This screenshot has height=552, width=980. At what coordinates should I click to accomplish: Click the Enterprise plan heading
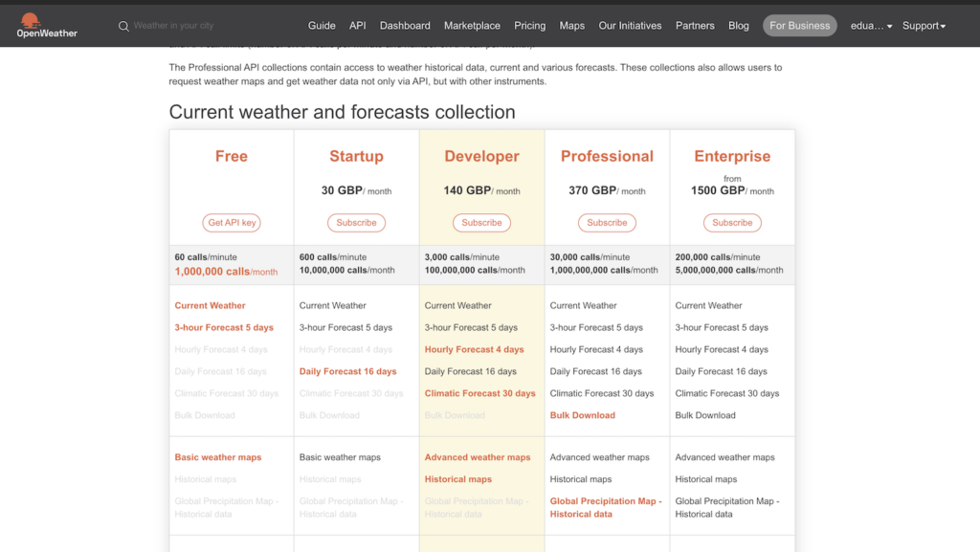pos(732,156)
